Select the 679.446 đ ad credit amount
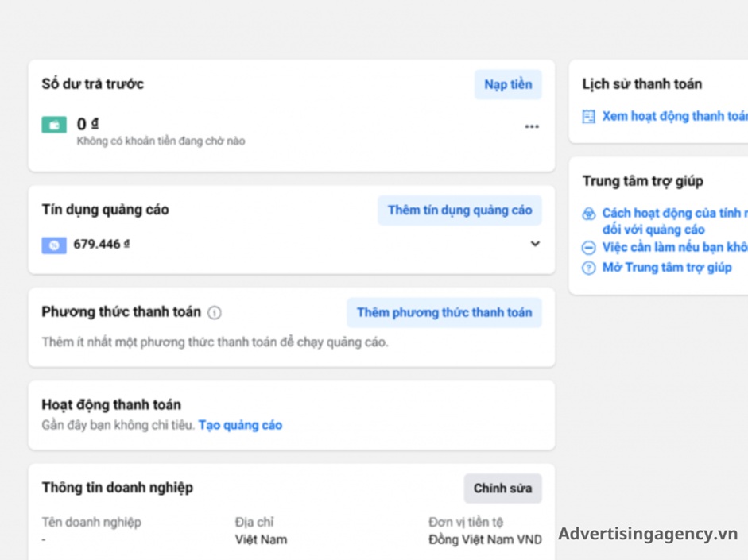Screen dimensions: 748x560 click(101, 245)
